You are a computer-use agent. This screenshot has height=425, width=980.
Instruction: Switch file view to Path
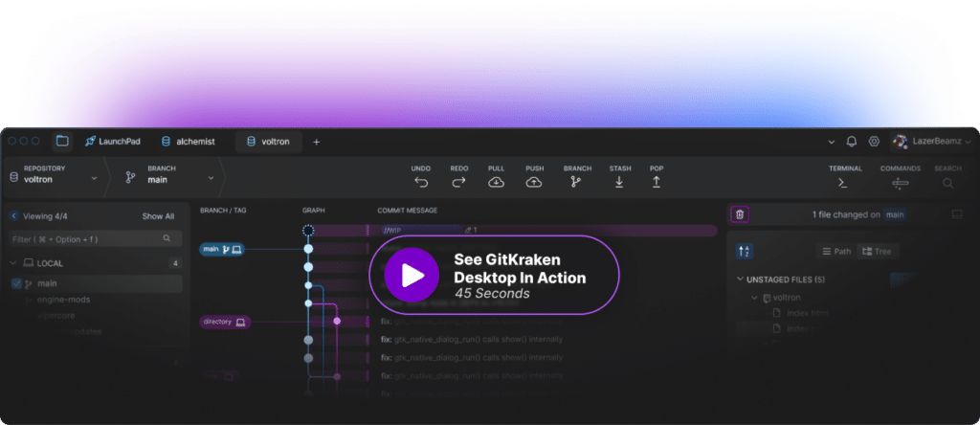point(836,251)
